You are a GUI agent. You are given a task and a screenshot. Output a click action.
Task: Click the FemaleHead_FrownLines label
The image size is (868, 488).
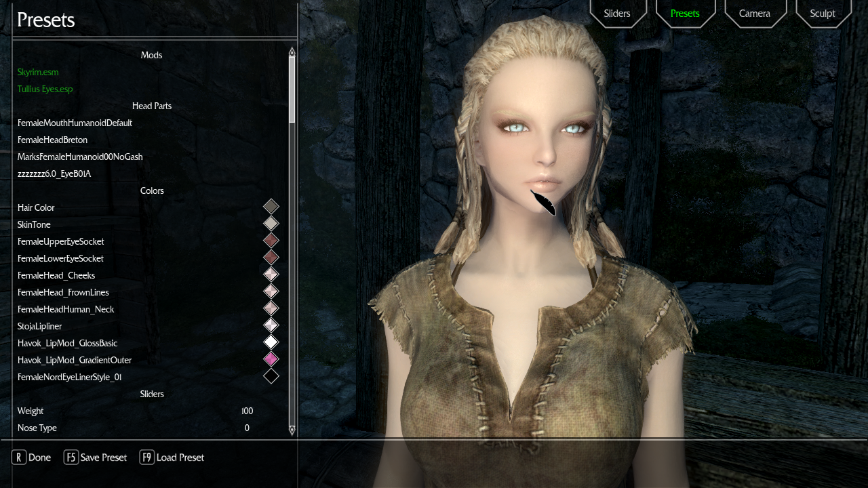pos(63,292)
